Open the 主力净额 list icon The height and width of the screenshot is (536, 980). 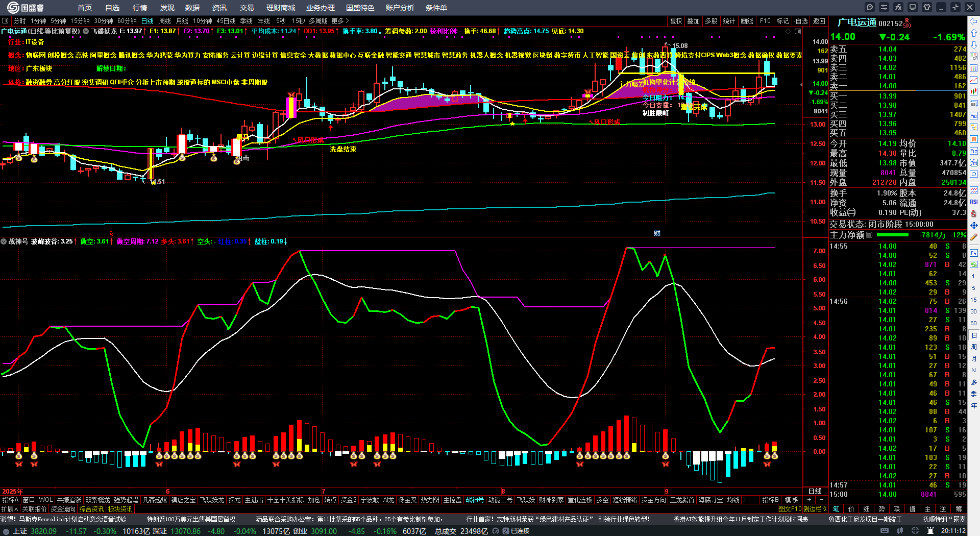(x=869, y=235)
